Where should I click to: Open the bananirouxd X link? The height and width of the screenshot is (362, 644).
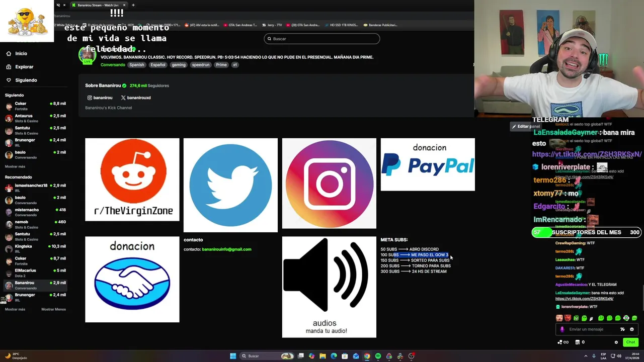click(x=136, y=98)
